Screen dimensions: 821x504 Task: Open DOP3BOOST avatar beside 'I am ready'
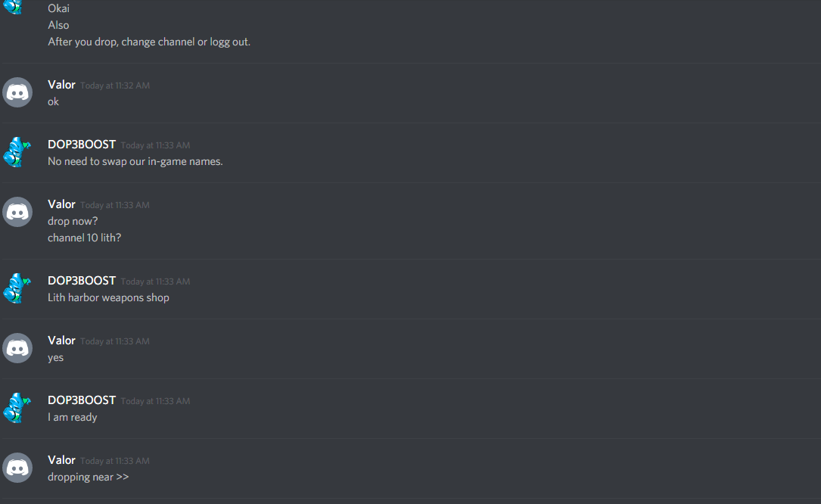pos(17,408)
